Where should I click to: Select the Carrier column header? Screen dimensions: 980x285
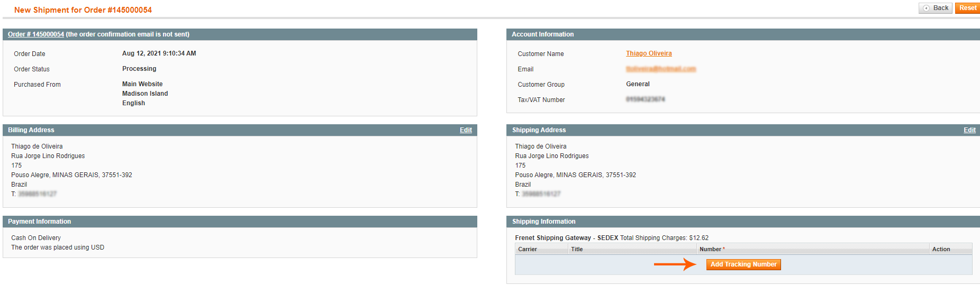pos(541,249)
